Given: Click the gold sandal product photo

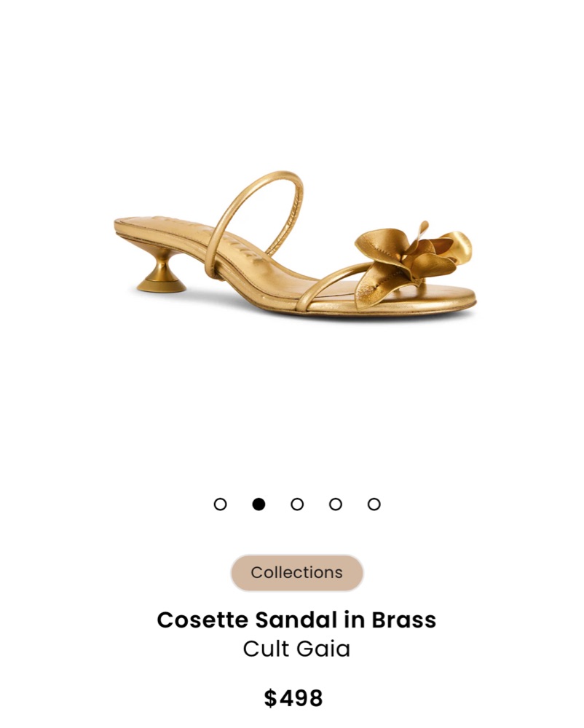Looking at the screenshot, I should coord(295,245).
